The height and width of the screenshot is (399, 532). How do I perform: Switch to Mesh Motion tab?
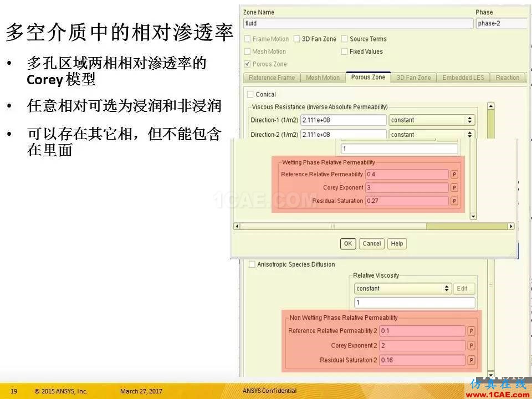[x=323, y=78]
